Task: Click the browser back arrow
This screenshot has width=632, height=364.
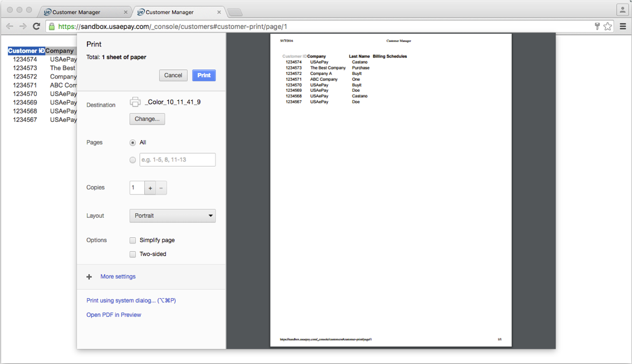Action: point(10,27)
